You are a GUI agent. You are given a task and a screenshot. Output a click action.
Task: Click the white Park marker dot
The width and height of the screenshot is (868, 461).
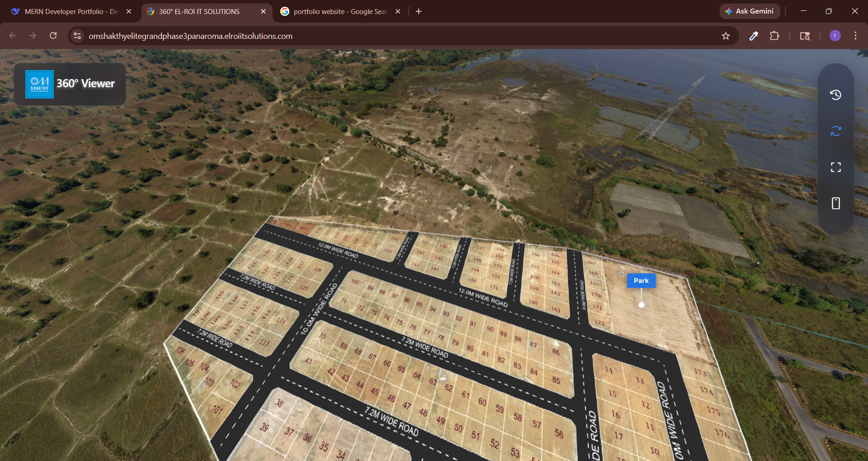pos(641,305)
